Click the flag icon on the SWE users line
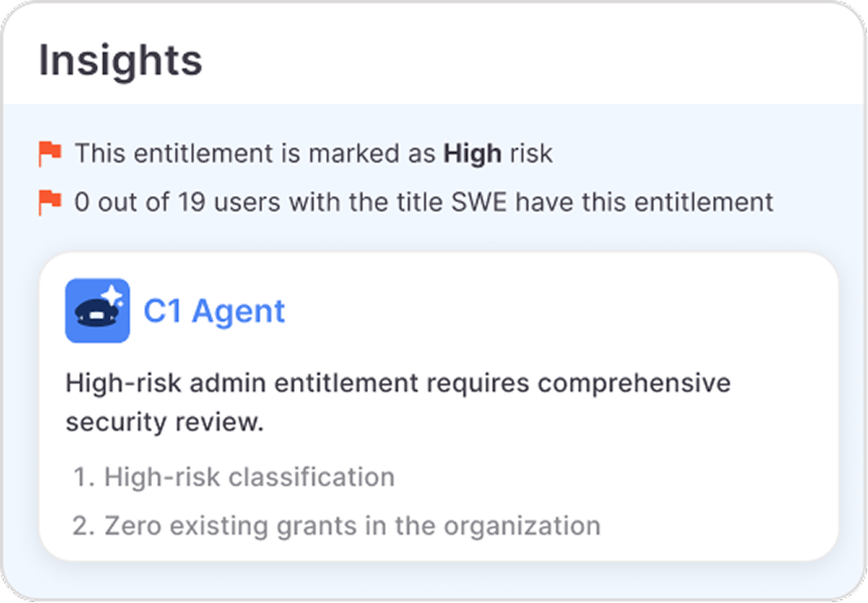 point(50,201)
